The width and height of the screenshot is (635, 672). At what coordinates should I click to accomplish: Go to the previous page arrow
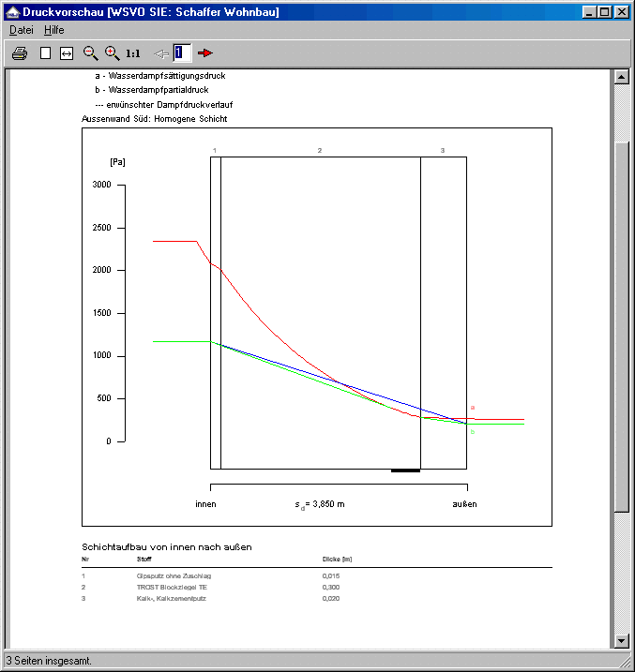[161, 53]
